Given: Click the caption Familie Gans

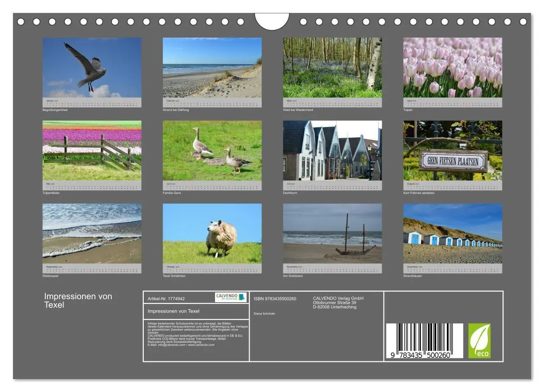Looking at the screenshot, I should tap(172, 193).
